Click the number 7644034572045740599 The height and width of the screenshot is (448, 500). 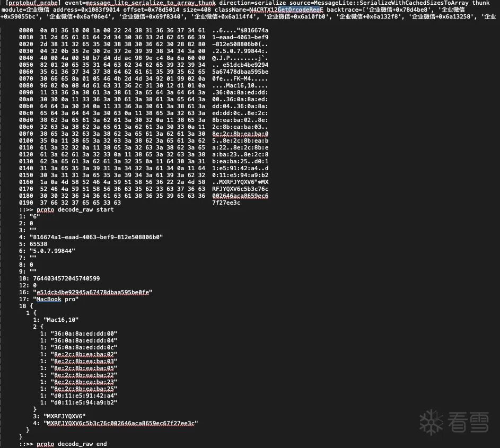pos(66,278)
